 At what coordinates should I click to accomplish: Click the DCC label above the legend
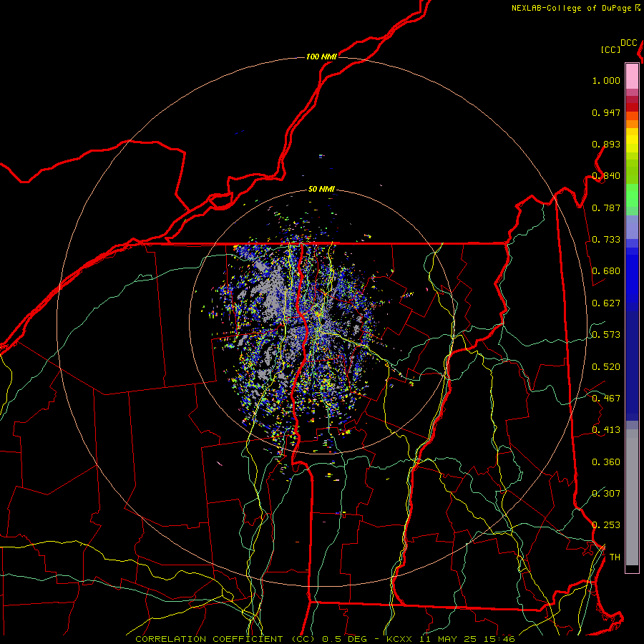click(629, 43)
